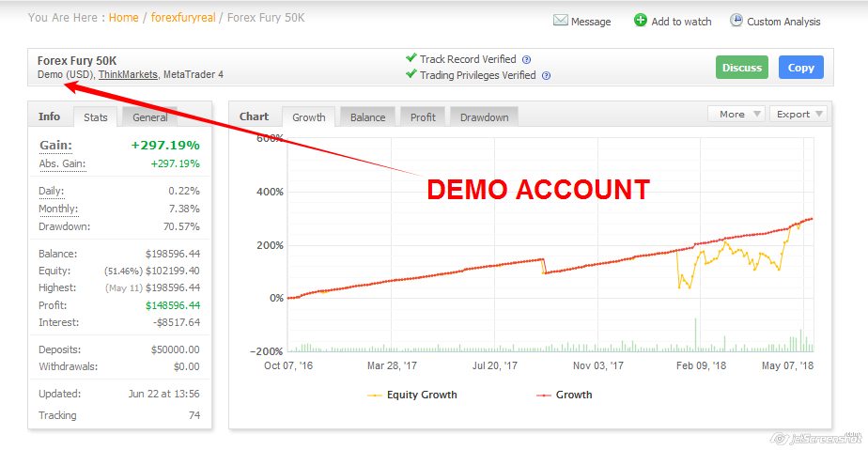Switch to the Balance chart tab
This screenshot has height=450, width=868.
367,117
